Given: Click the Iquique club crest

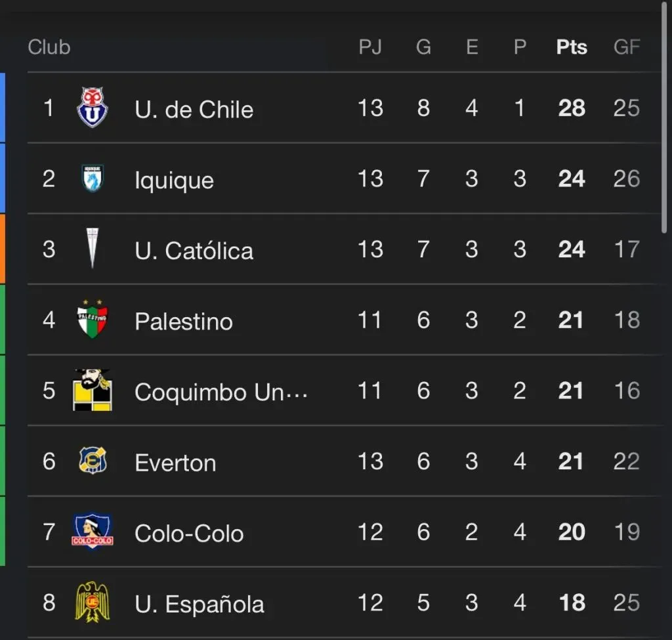Looking at the screenshot, I should coord(93,178).
